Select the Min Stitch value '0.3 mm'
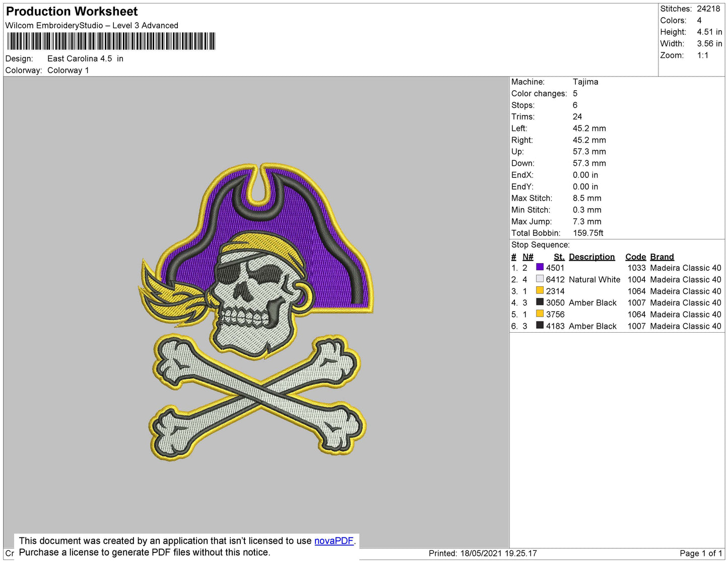Image resolution: width=728 pixels, height=563 pixels. click(587, 210)
